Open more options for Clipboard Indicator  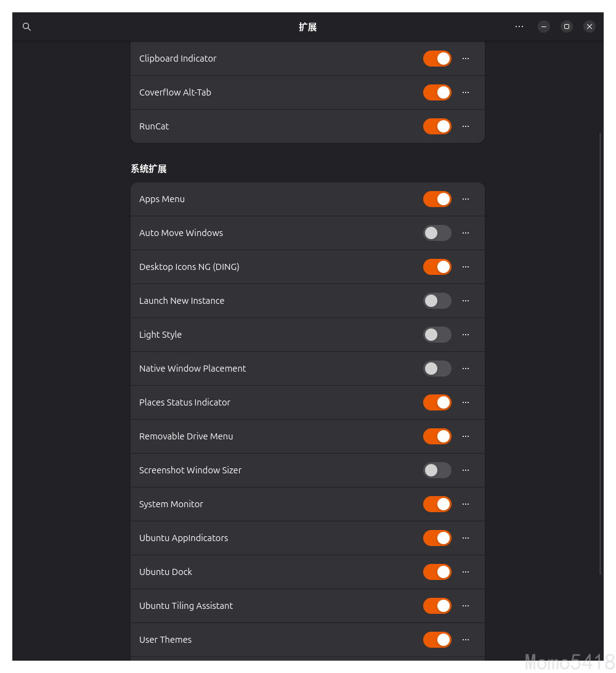pos(466,59)
